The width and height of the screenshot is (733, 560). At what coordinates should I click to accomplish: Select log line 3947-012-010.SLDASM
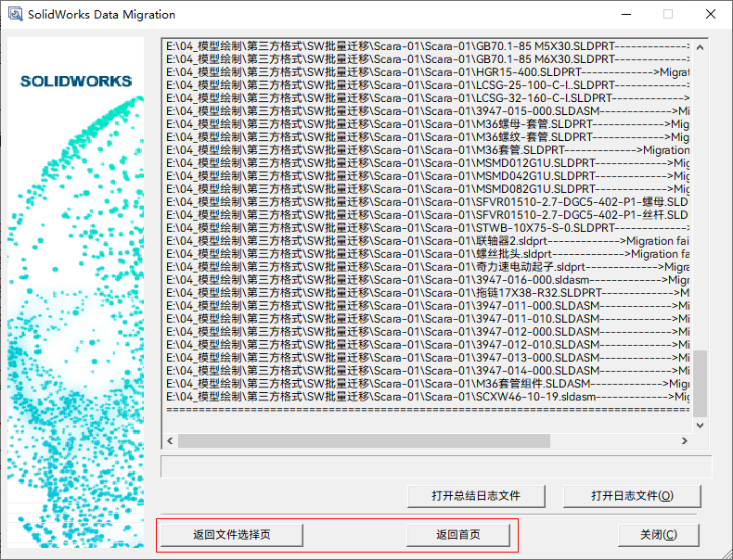427,345
